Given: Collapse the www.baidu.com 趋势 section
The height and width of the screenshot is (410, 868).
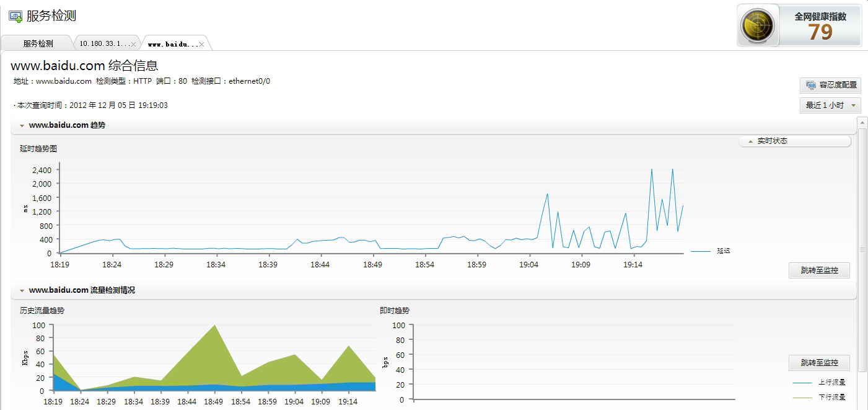Looking at the screenshot, I should tap(22, 125).
